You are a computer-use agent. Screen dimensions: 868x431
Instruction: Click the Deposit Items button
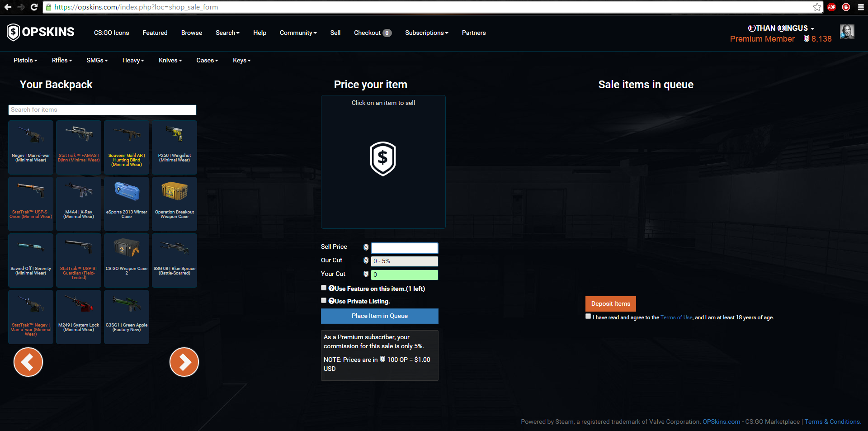tap(611, 304)
